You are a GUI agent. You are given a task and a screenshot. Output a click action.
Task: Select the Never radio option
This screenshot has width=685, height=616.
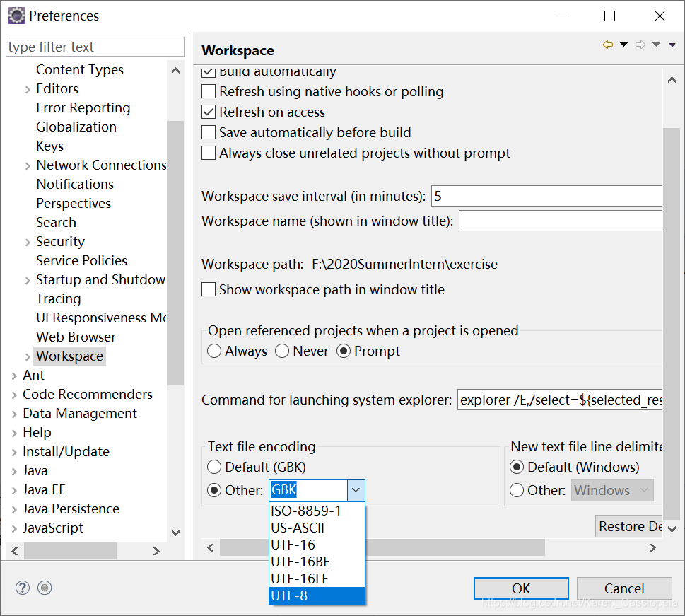[282, 351]
